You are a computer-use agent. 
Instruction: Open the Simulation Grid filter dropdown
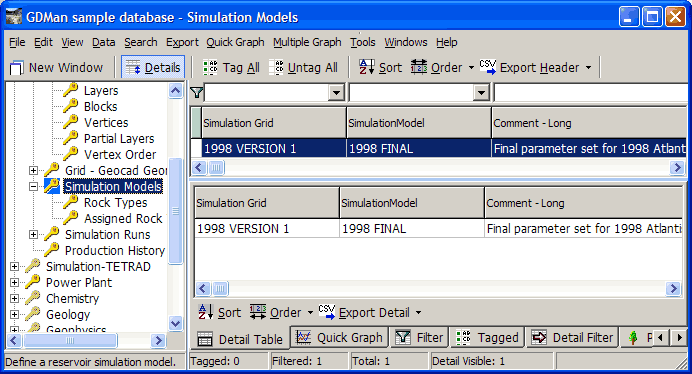point(336,93)
